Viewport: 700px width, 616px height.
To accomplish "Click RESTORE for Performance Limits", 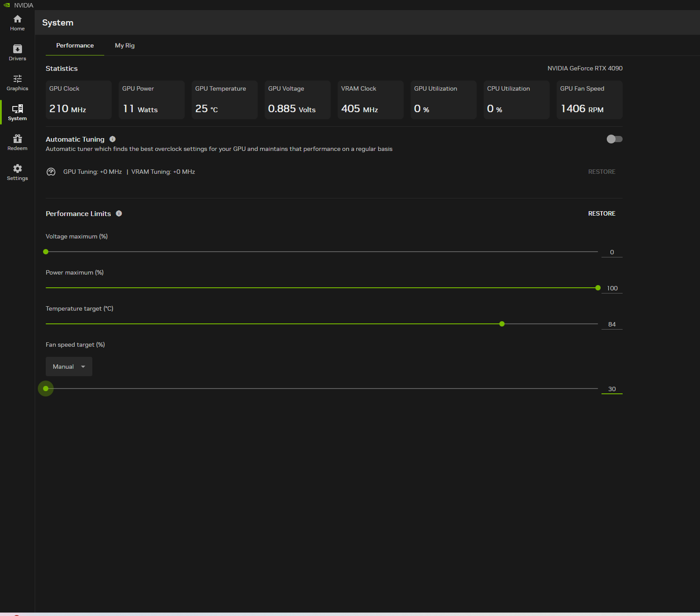I will [x=602, y=213].
